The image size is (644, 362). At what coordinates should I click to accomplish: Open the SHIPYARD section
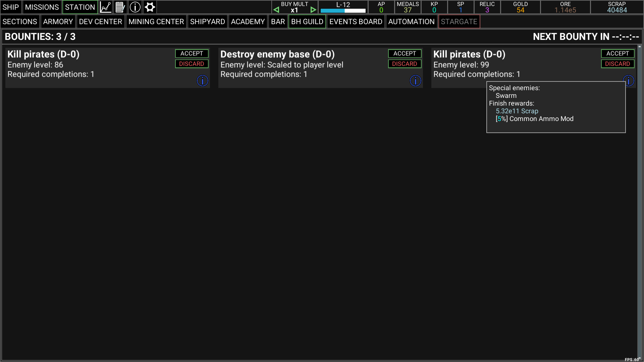click(207, 21)
